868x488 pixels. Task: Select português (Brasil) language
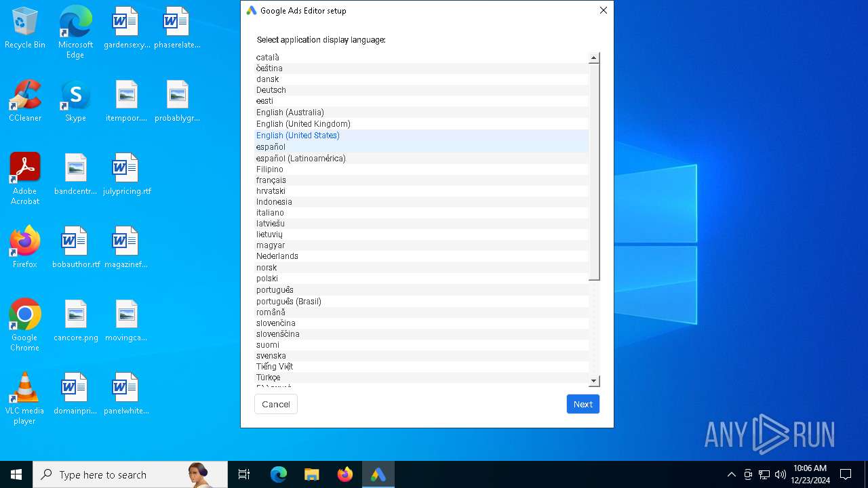click(422, 302)
